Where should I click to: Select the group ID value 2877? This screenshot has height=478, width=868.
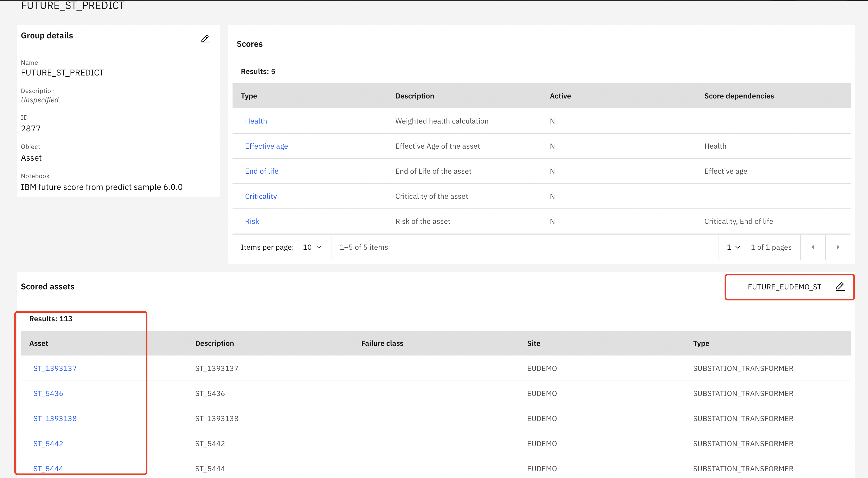point(31,129)
